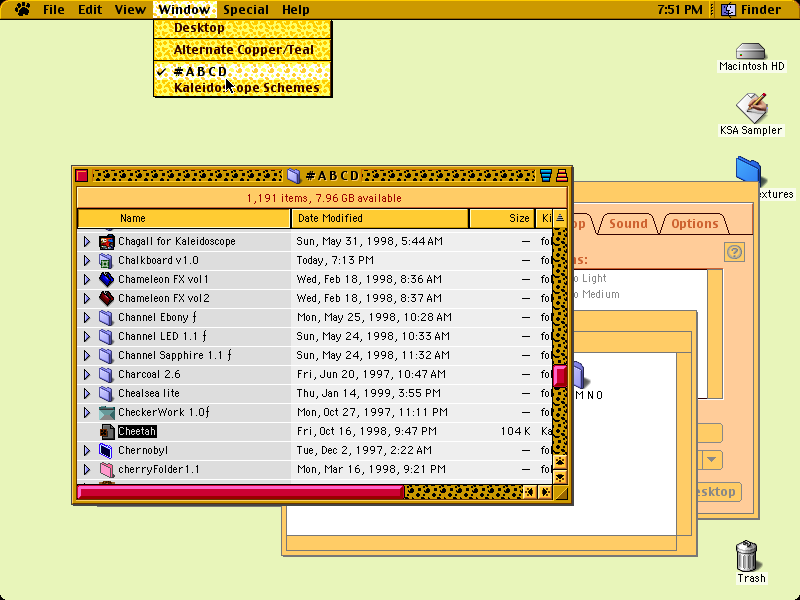800x600 pixels.
Task: Click the Chameleon FX vol2 folder icon
Action: tap(106, 298)
